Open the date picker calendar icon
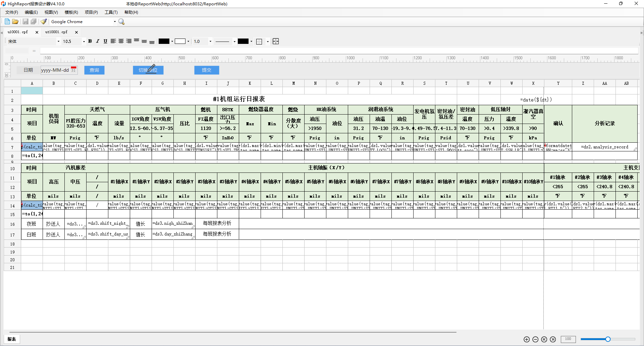 point(73,70)
